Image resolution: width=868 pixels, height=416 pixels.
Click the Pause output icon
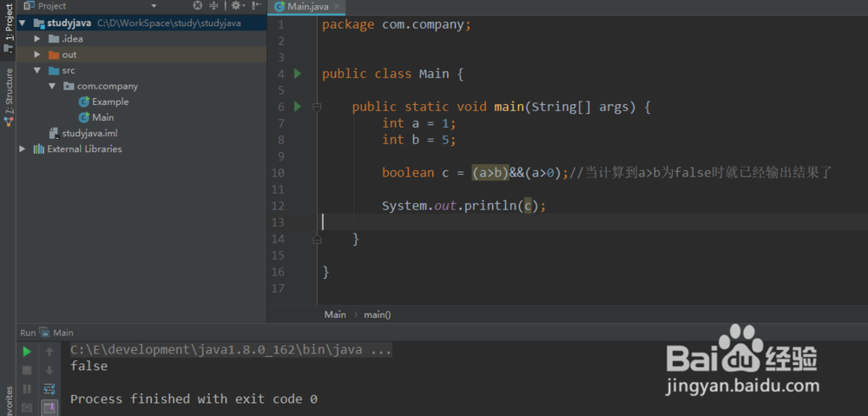[27, 389]
